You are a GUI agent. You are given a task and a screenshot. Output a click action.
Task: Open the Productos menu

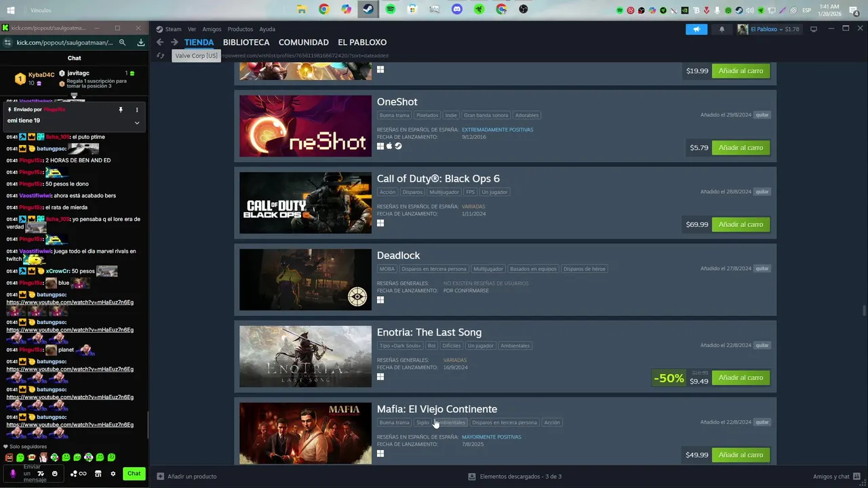[240, 29]
